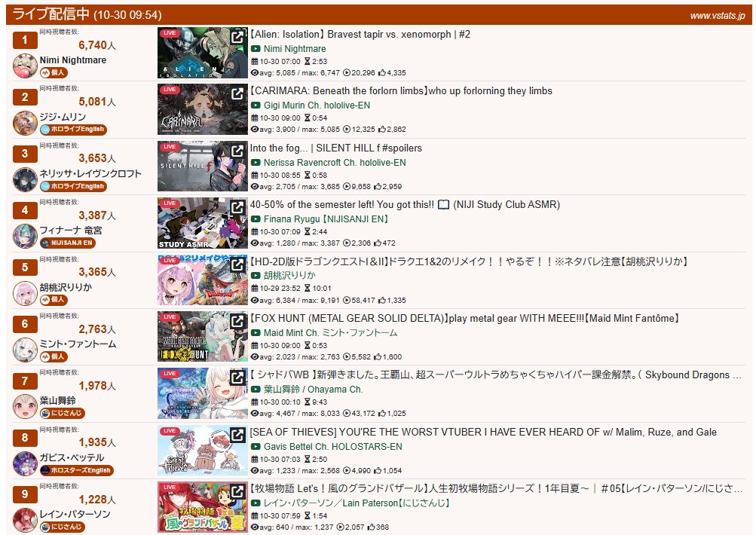Click にじさんじ tag under 葉山舞鈴
756x535 pixels.
pos(63,413)
